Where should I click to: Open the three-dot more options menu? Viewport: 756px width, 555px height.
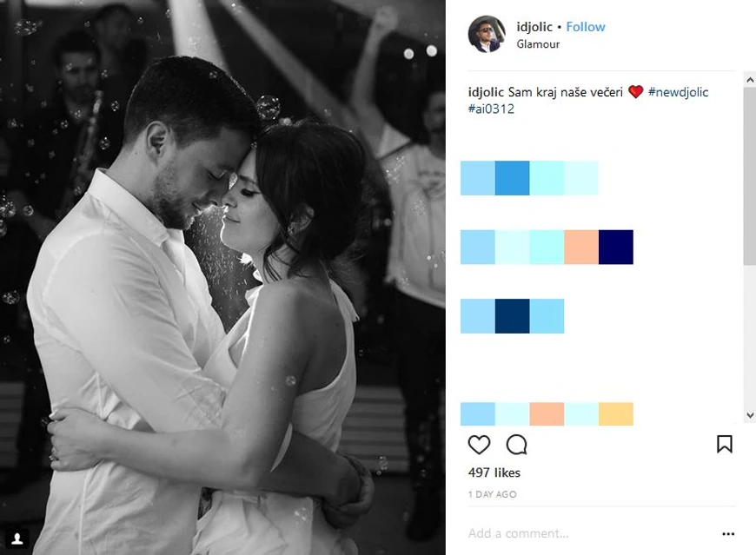728,534
